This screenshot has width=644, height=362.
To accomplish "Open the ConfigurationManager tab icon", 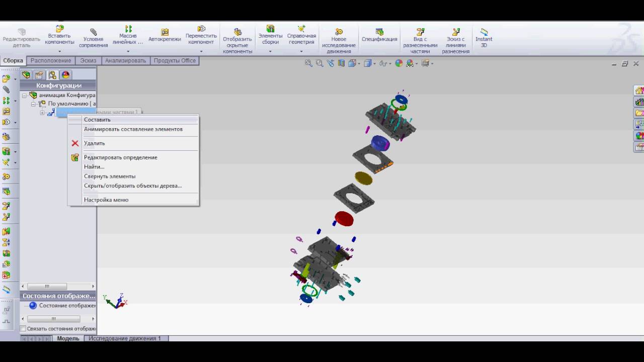I will point(52,75).
